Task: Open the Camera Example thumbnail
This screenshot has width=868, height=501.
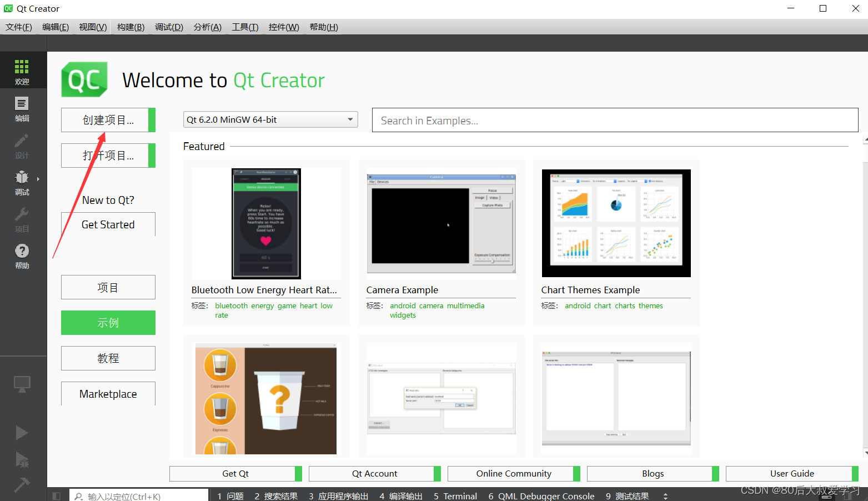Action: click(441, 223)
